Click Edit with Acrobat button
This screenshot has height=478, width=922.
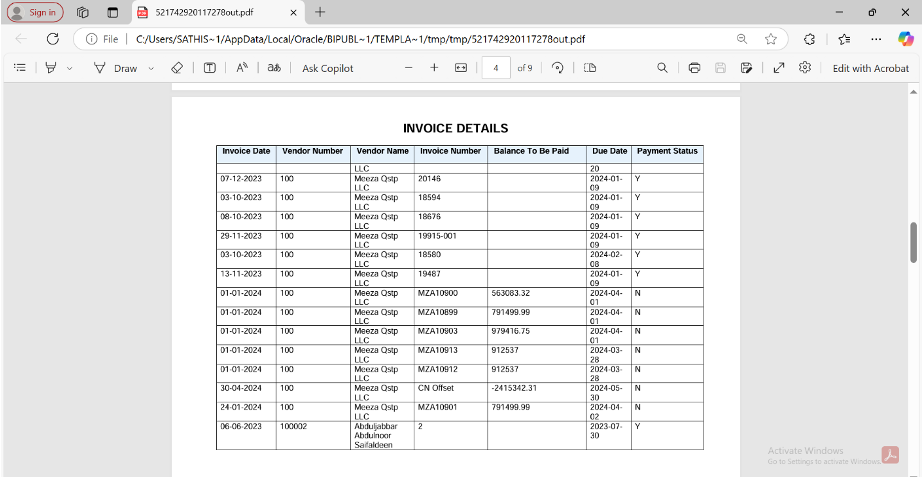(871, 68)
